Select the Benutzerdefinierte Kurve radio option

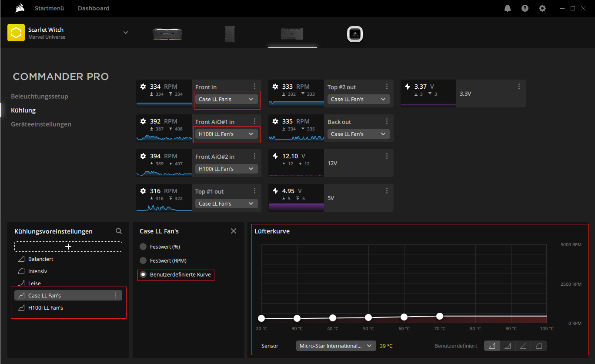143,274
